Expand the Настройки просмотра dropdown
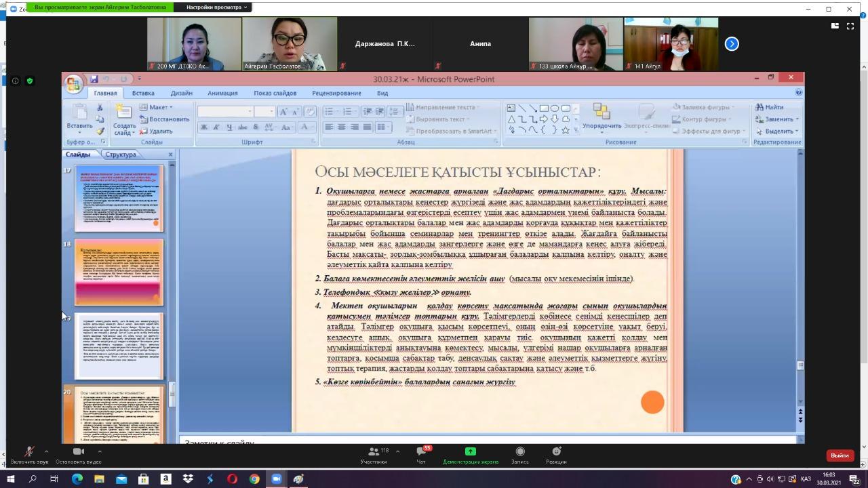 coord(217,7)
